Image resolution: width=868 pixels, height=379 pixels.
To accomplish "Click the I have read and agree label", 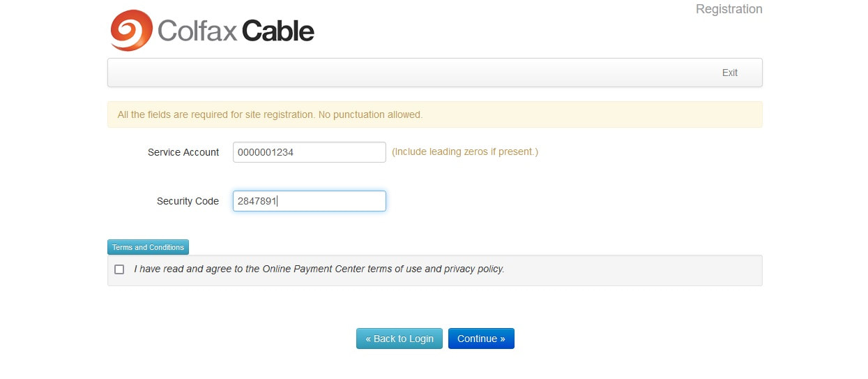I will 319,269.
